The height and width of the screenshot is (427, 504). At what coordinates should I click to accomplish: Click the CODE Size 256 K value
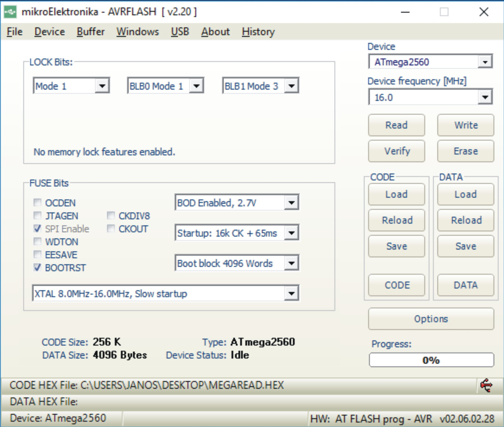[x=107, y=342]
